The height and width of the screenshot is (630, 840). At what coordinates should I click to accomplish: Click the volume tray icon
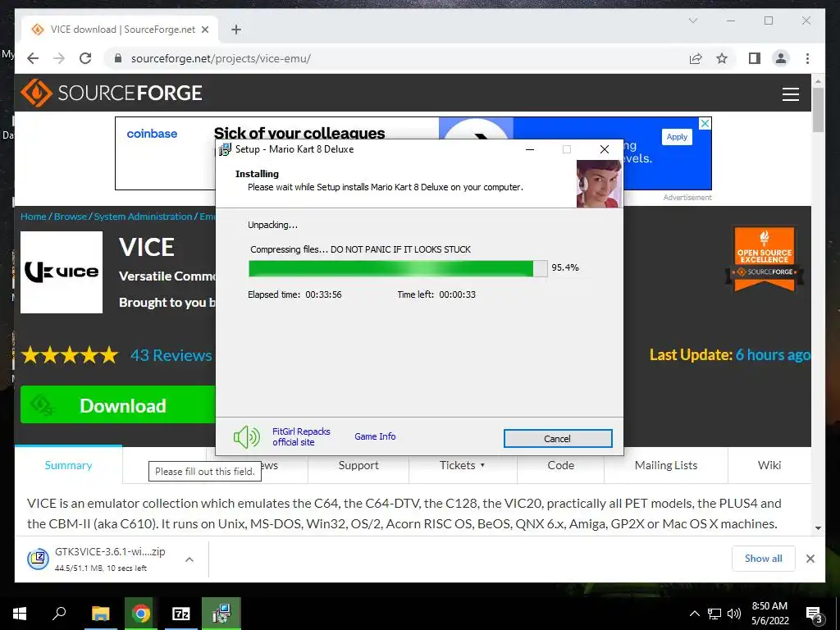click(734, 614)
